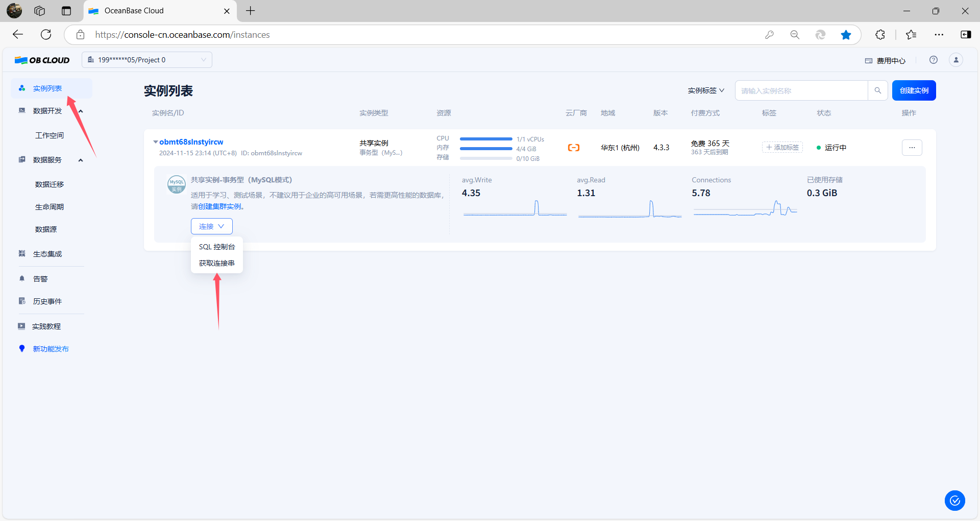
Task: Click the favorite star in address bar
Action: click(846, 35)
